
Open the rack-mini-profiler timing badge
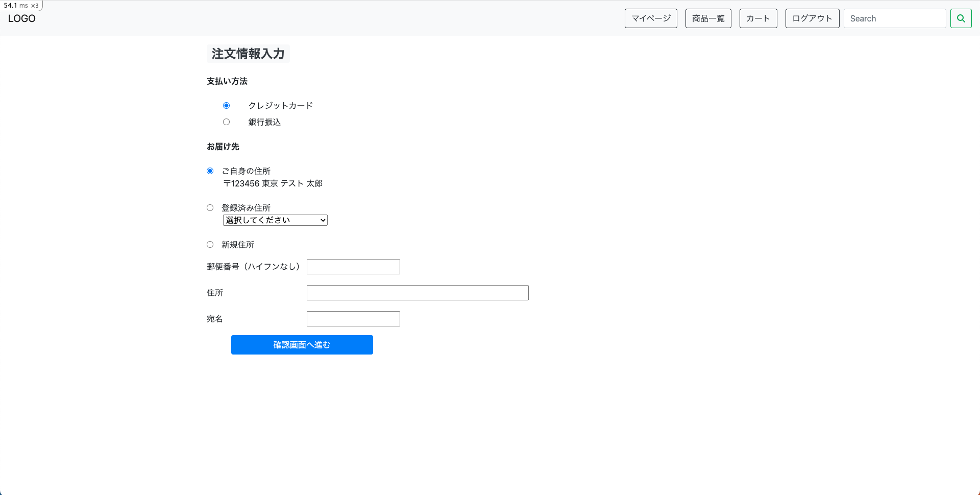[x=21, y=5]
